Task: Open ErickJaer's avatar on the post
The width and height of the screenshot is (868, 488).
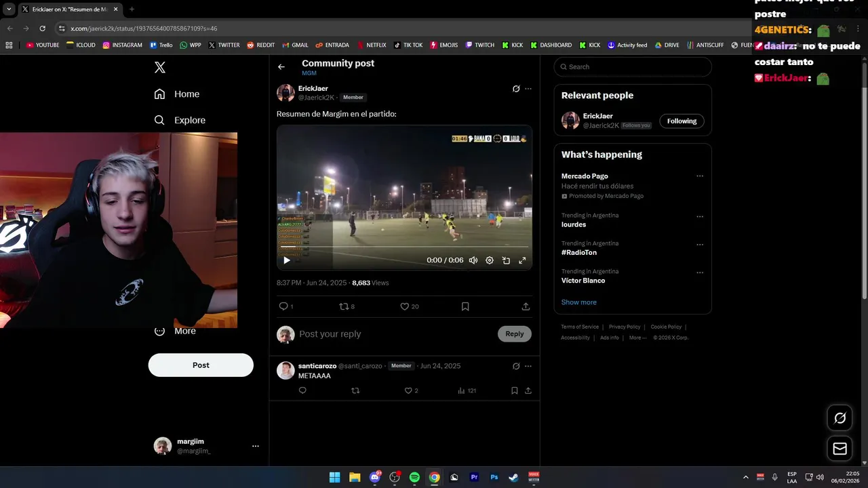Action: click(x=285, y=93)
